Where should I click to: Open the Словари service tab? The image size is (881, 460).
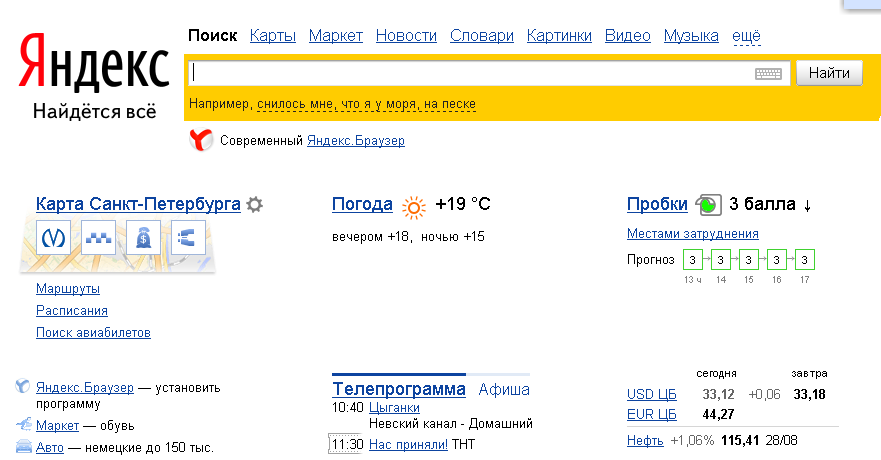pyautogui.click(x=482, y=36)
